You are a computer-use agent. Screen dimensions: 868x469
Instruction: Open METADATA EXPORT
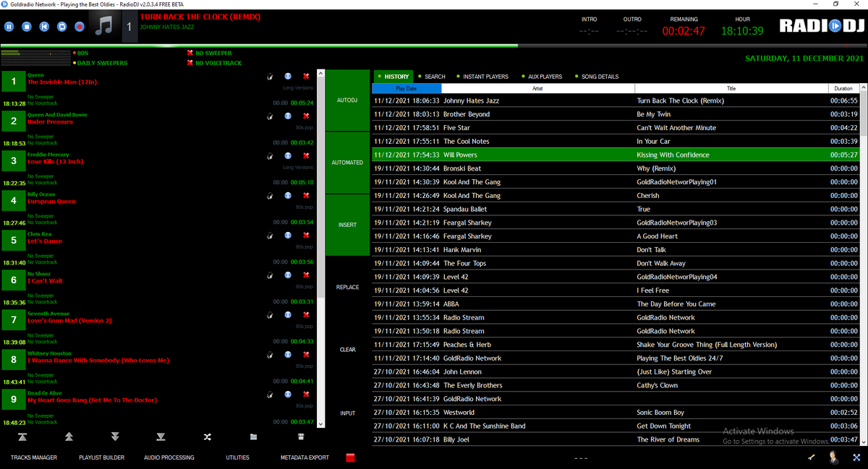point(305,457)
